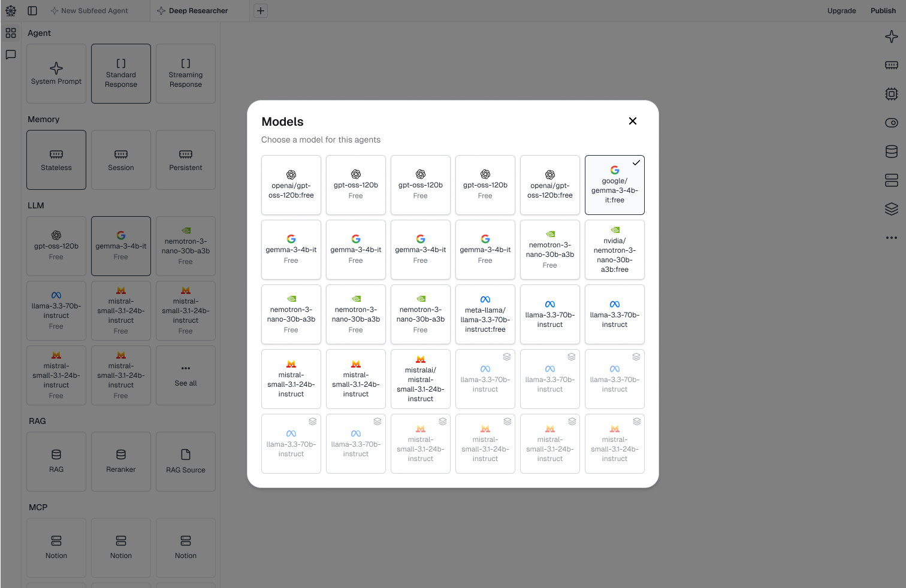The image size is (906, 588).
Task: Pick the mistralai/mistral-small-3.1-24b-instruct model card
Action: pyautogui.click(x=420, y=379)
